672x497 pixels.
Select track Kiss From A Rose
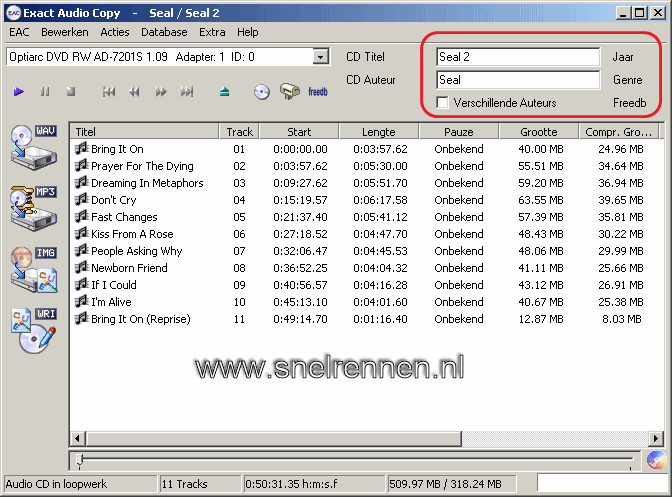click(132, 234)
